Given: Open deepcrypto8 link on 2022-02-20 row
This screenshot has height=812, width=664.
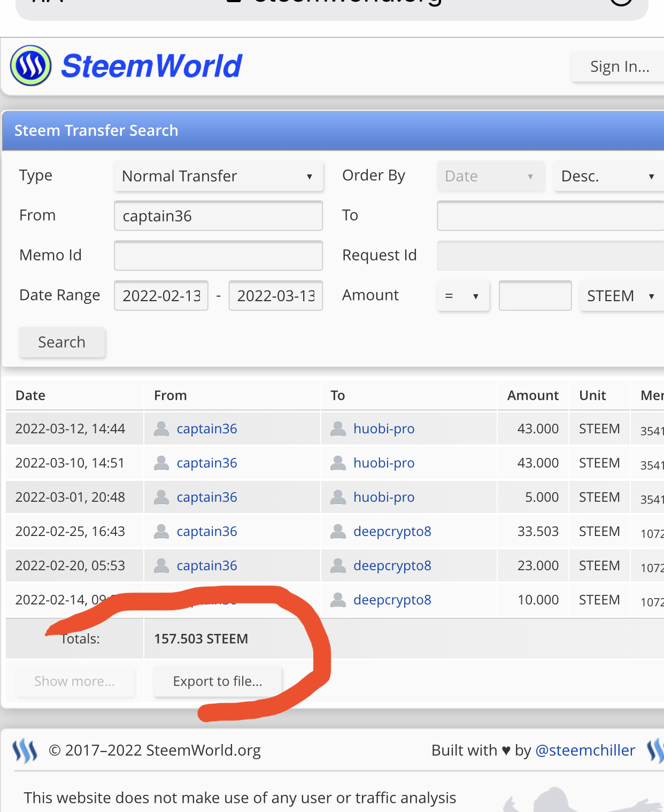Looking at the screenshot, I should (x=392, y=566).
